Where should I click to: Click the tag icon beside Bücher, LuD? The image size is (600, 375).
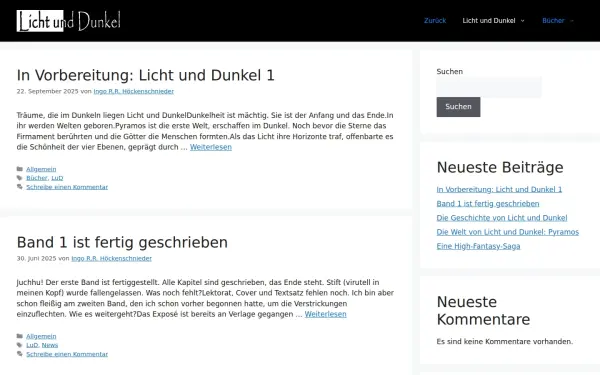coord(20,178)
